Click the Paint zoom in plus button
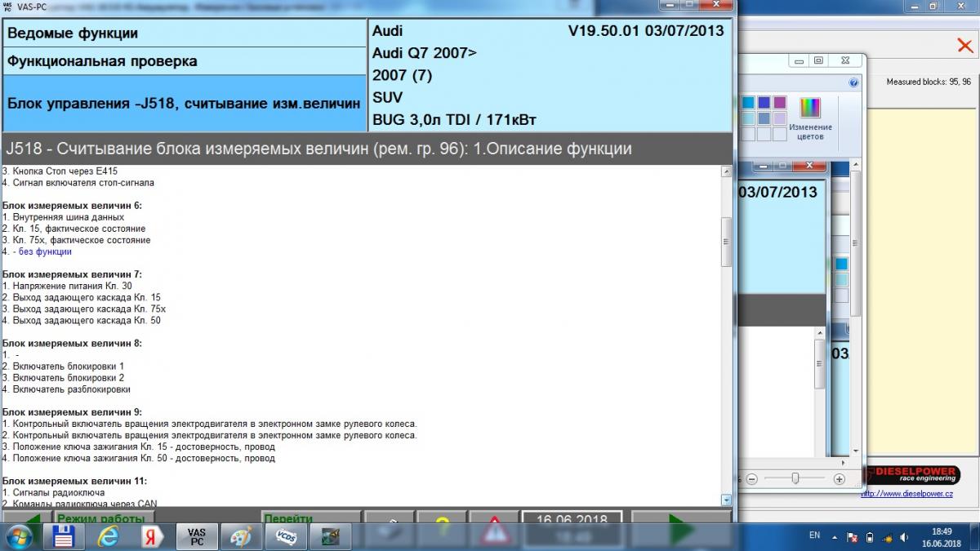The width and height of the screenshot is (980, 551). click(840, 479)
